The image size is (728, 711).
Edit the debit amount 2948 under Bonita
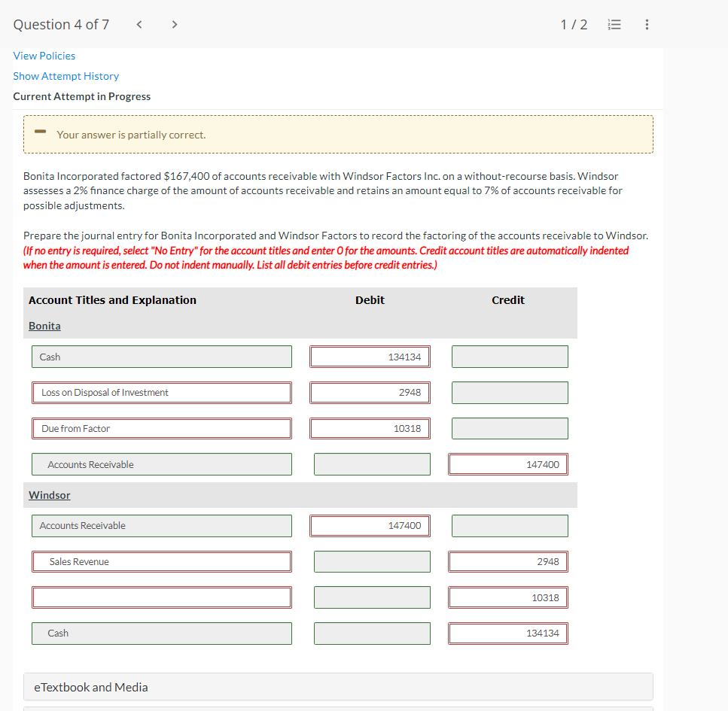(x=370, y=393)
